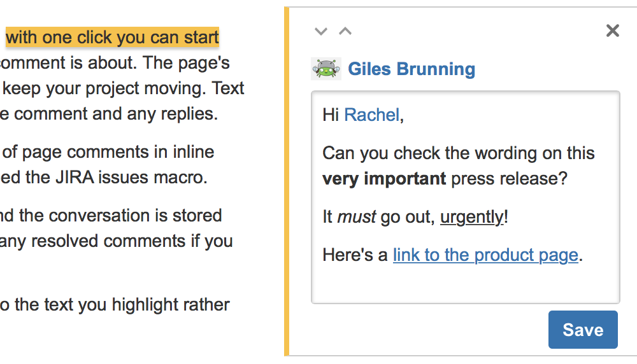The width and height of the screenshot is (637, 364).
Task: Click the italic word 'must'
Action: 357,217
